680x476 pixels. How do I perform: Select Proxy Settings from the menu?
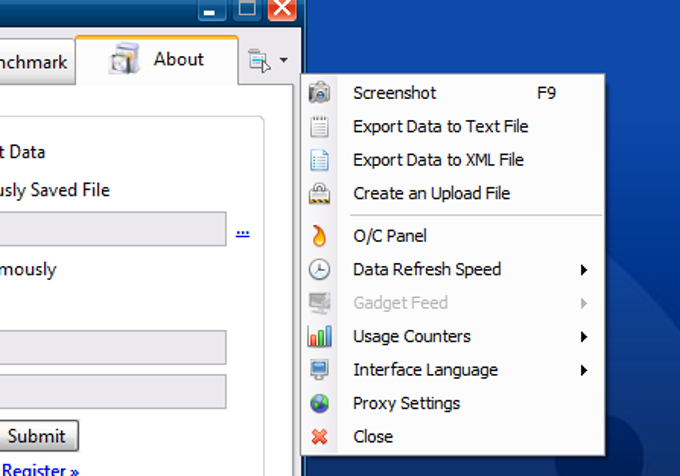453,404
